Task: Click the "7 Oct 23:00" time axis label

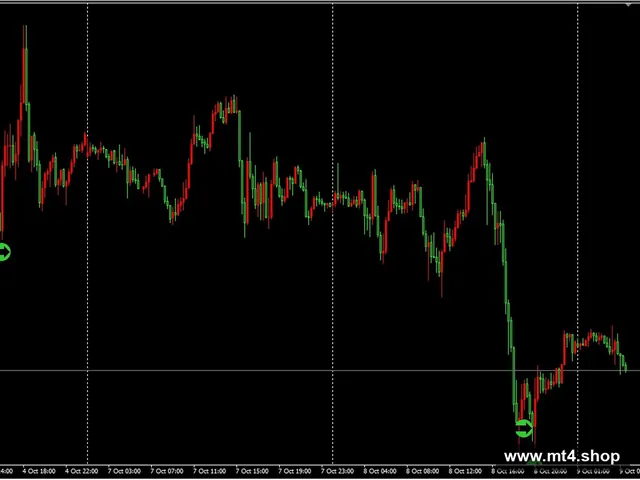Action: 337,471
